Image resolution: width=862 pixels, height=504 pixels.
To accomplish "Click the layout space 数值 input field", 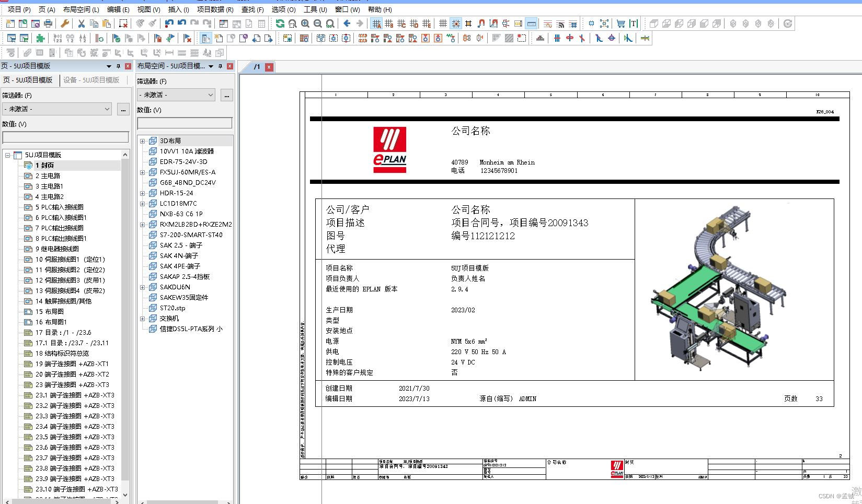I will (x=185, y=123).
